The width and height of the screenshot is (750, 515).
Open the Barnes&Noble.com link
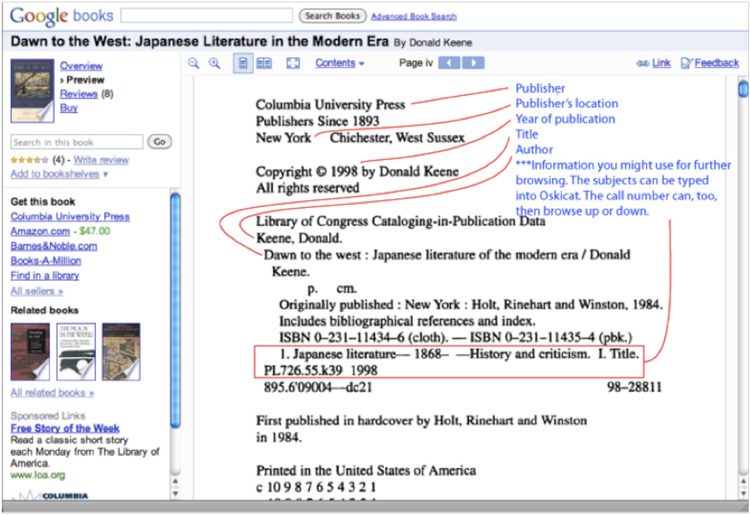54,246
